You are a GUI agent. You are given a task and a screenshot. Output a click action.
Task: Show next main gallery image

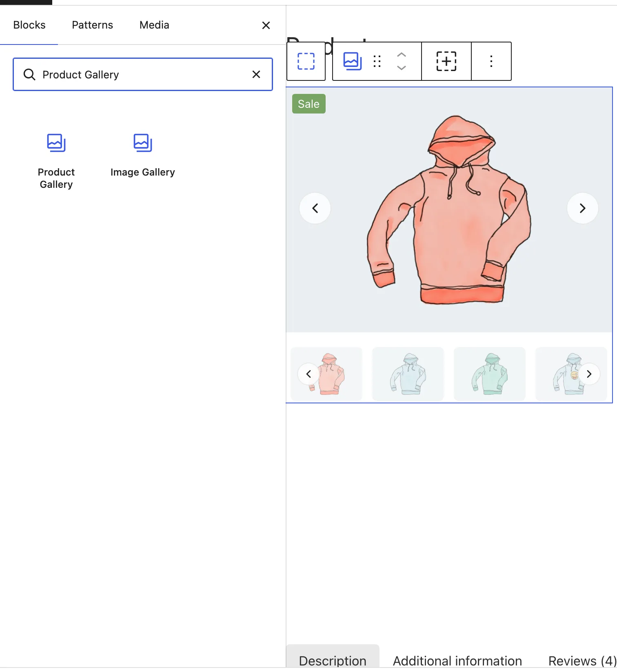coord(583,208)
